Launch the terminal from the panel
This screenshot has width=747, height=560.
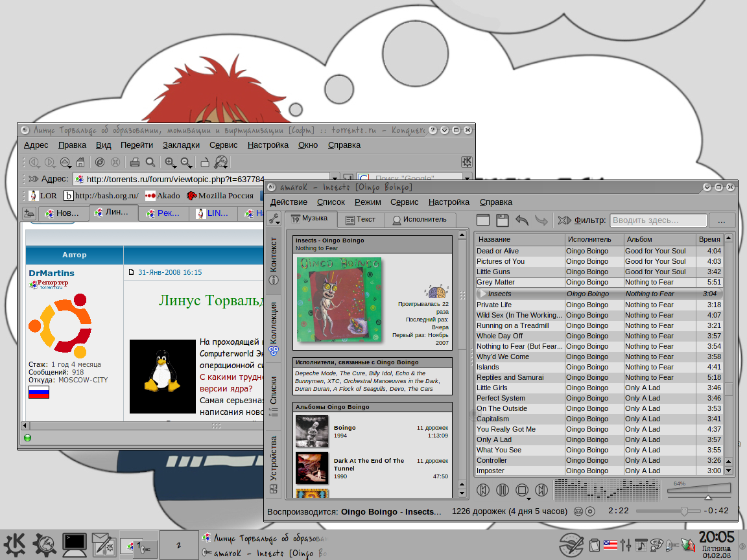[75, 545]
